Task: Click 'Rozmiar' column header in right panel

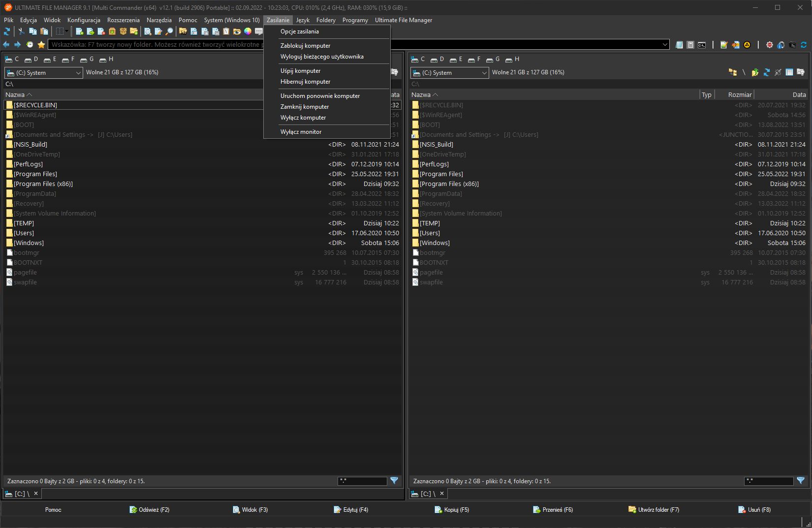Action: 734,94
